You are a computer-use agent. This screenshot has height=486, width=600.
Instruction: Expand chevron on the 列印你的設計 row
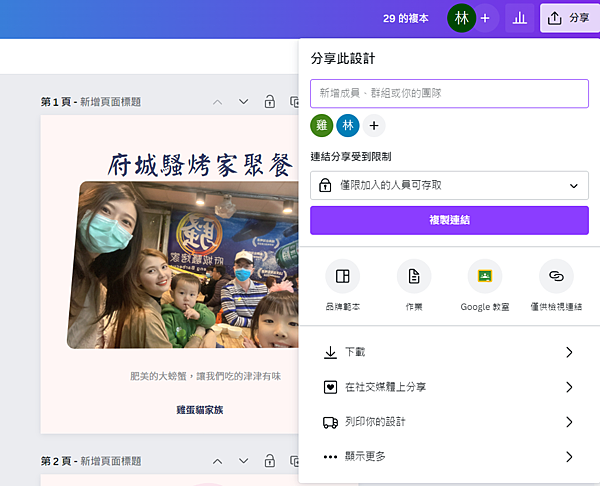click(569, 422)
